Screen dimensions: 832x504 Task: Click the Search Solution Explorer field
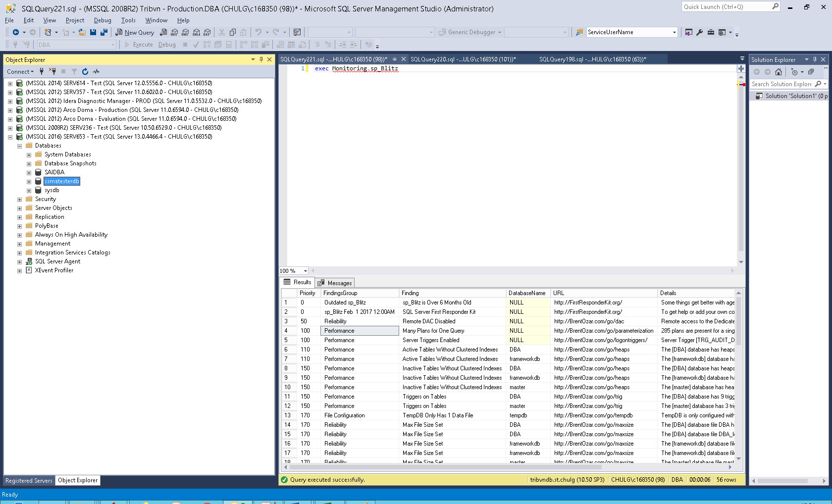pyautogui.click(x=781, y=84)
